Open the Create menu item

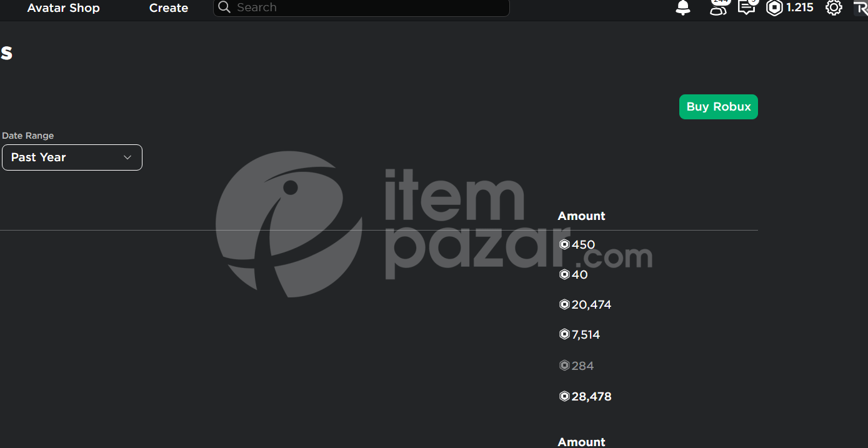(169, 8)
